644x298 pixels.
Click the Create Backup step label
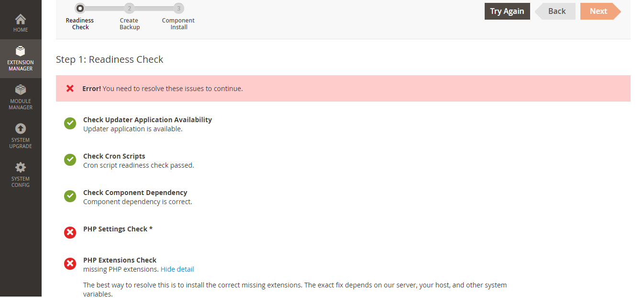(x=129, y=23)
